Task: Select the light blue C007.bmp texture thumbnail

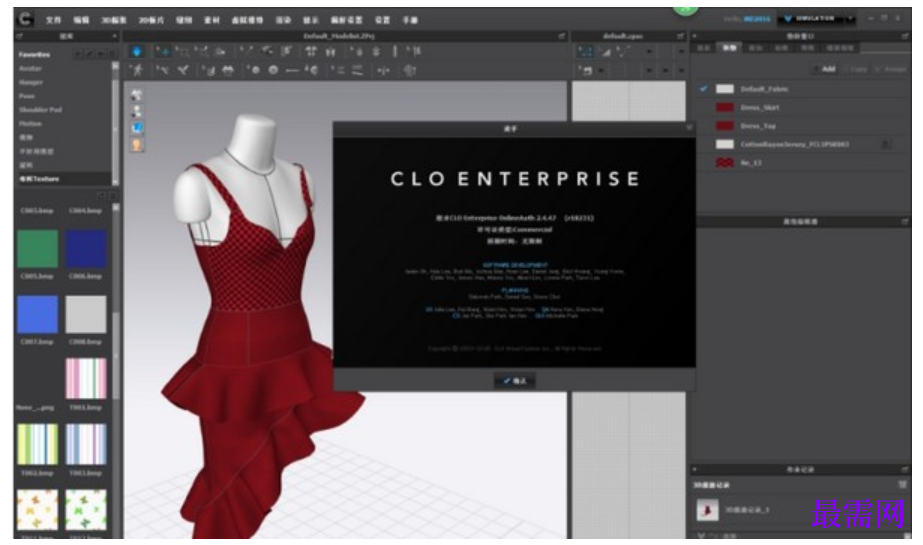Action: [38, 314]
